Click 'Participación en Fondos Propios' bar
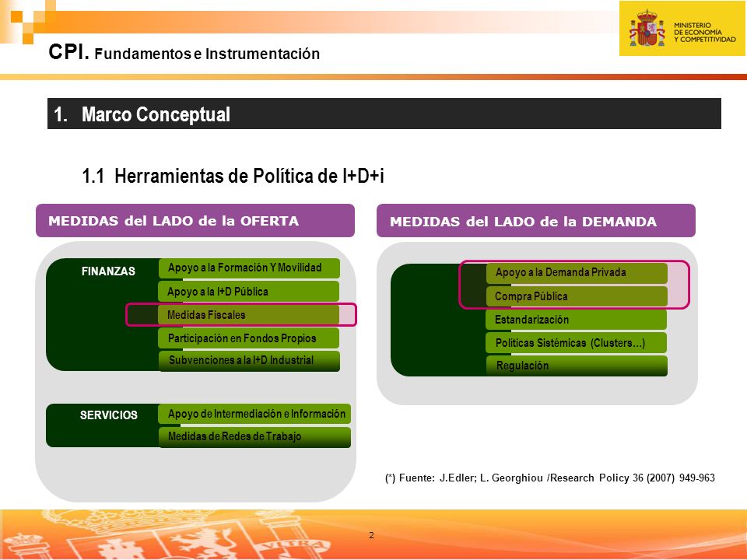This screenshot has height=560, width=747. 249,338
